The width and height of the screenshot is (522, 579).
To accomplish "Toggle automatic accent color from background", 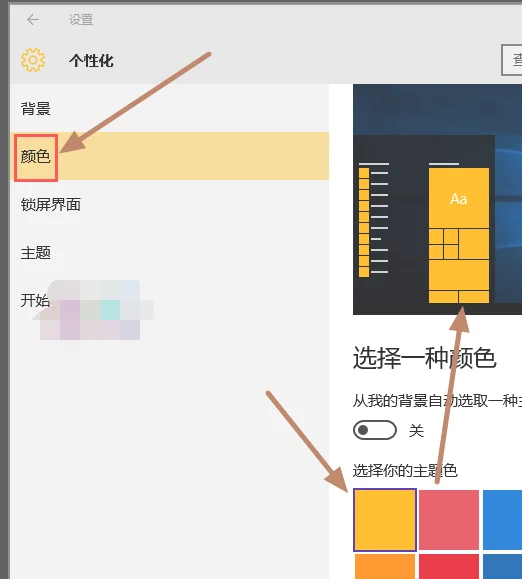I will 375,430.
